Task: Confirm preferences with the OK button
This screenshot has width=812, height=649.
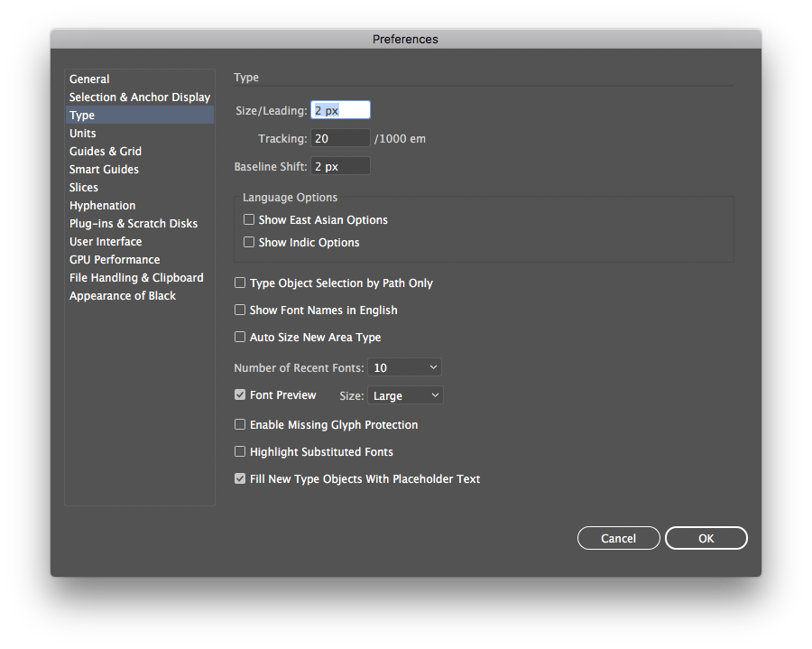Action: (706, 538)
